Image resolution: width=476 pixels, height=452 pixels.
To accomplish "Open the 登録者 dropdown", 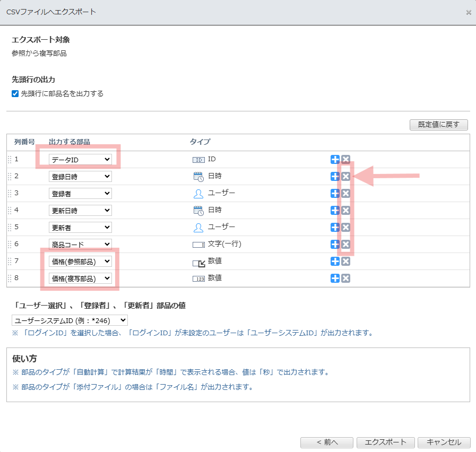I will pyautogui.click(x=80, y=193).
